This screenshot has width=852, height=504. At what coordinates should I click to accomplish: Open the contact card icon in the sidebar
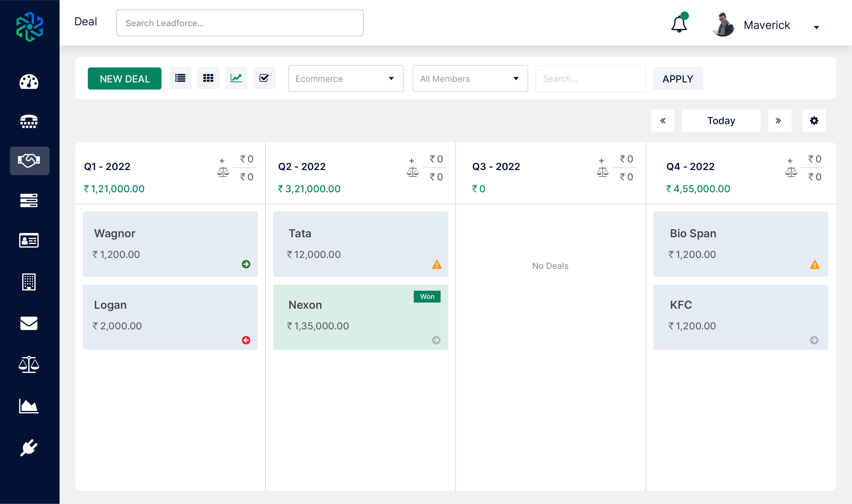[x=30, y=241]
